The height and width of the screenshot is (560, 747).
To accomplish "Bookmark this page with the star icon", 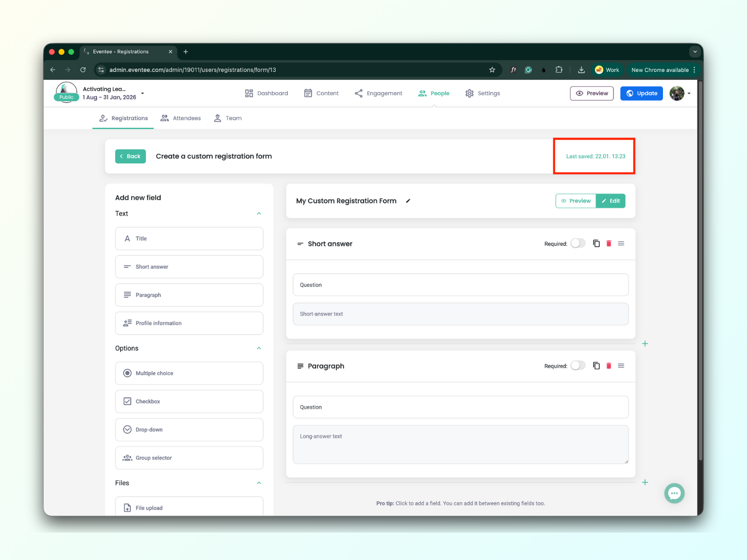I will [492, 70].
